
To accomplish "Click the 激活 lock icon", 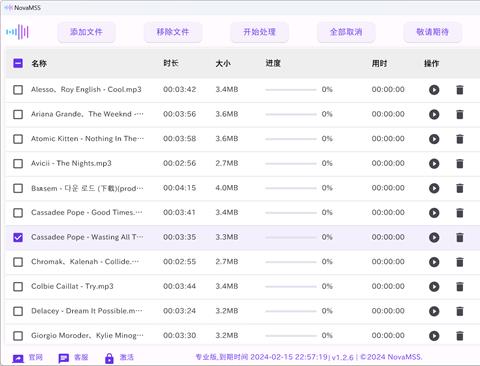I will [109, 358].
